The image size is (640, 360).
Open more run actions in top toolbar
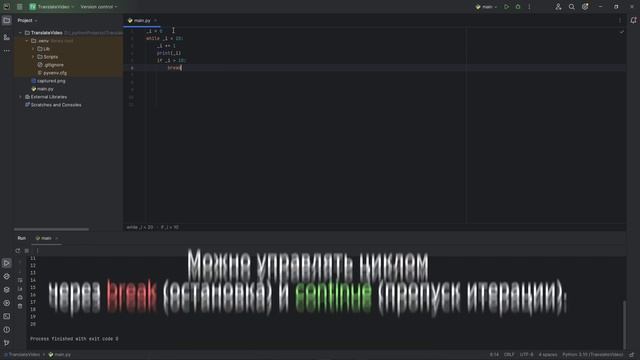click(x=529, y=7)
